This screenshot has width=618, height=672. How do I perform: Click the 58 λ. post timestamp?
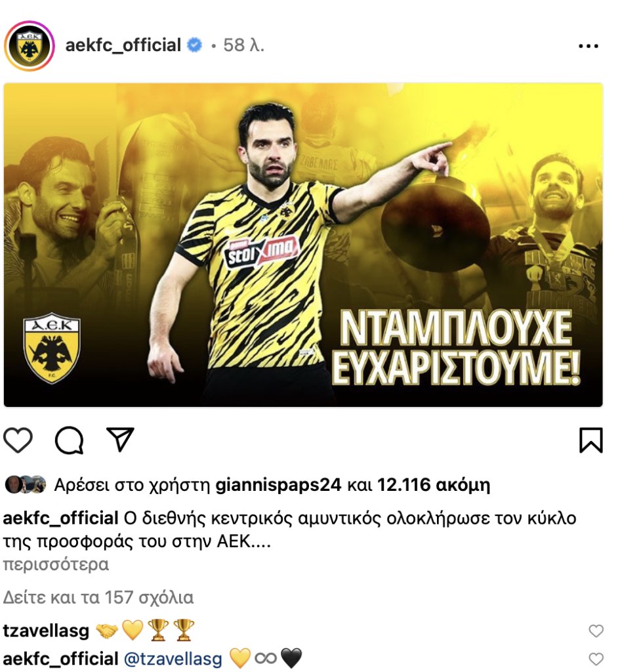point(243,45)
